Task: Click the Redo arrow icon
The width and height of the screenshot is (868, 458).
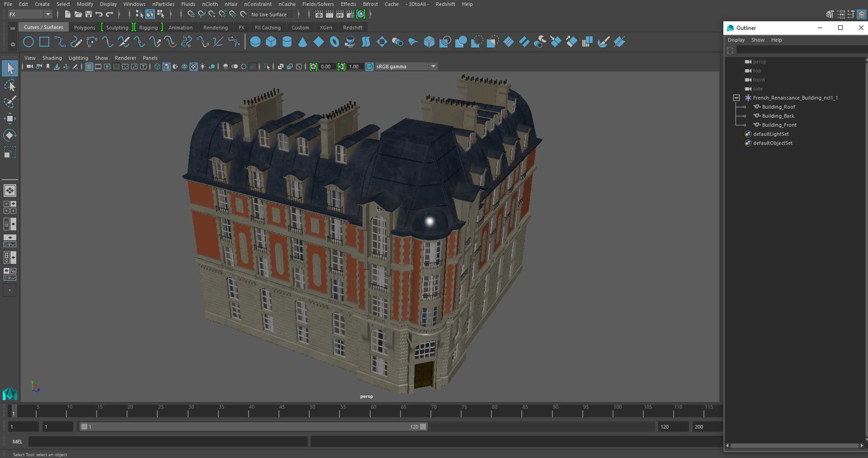Action: tap(109, 14)
